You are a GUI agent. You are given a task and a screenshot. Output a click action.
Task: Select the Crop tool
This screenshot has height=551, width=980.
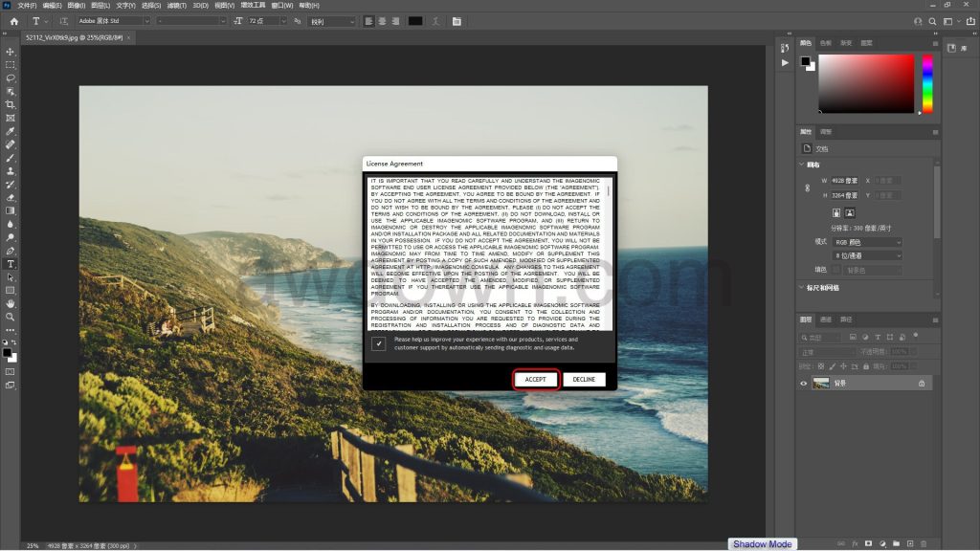(11, 104)
